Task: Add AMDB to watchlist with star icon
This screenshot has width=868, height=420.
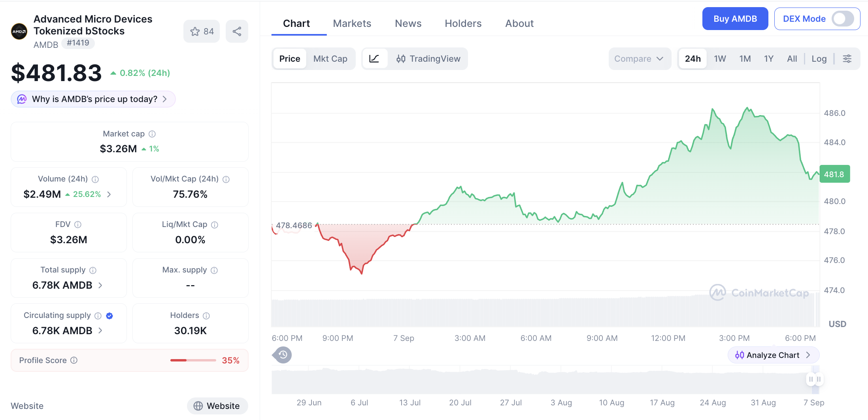Action: tap(202, 31)
